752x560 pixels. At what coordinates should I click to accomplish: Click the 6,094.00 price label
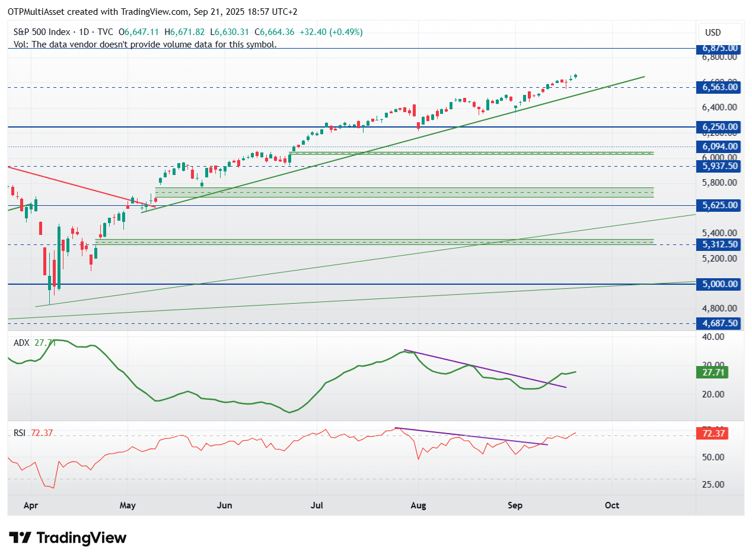point(720,147)
